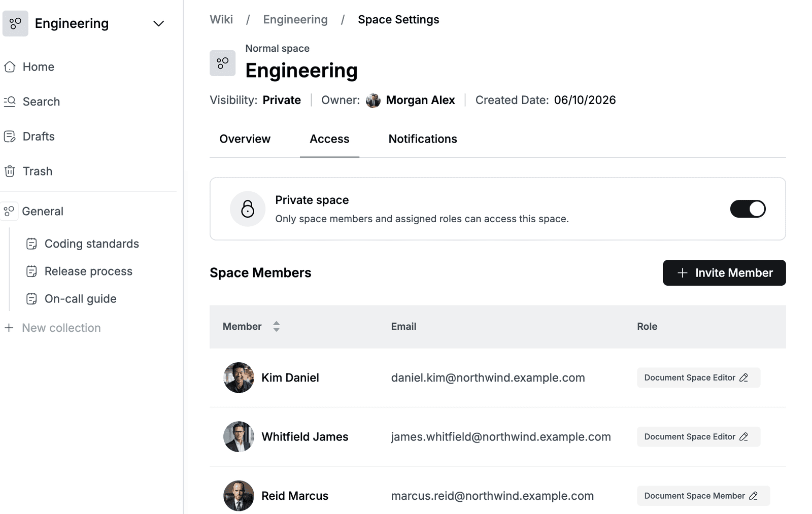Viewport: 812px width, 514px height.
Task: Click the lock icon in Private space card
Action: coord(248,209)
